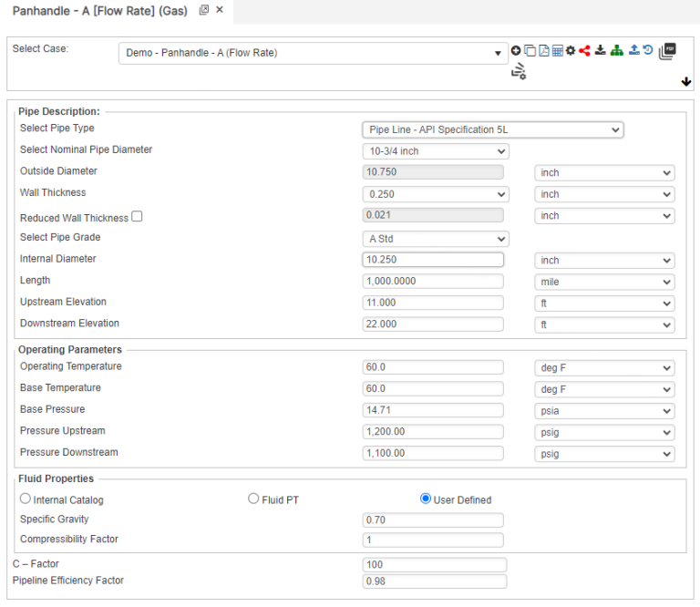Change the Upstream Elevation unit dropdown
The image size is (700, 607).
pyautogui.click(x=604, y=303)
